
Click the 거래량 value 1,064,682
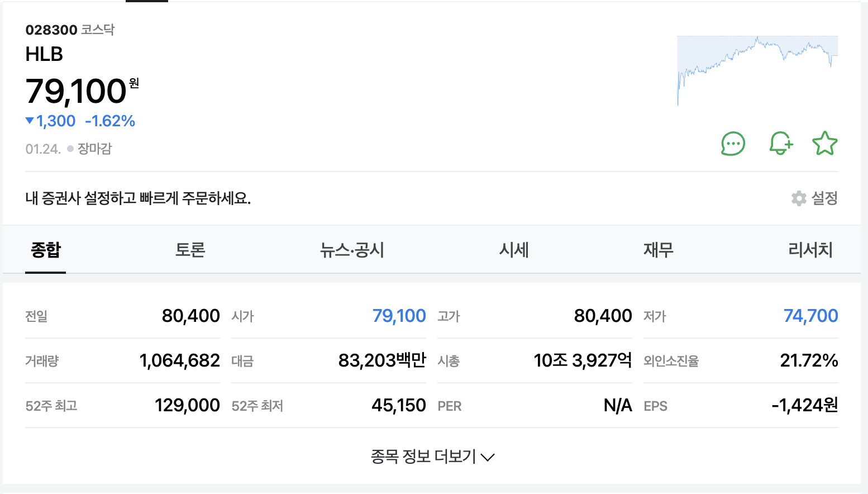[180, 360]
